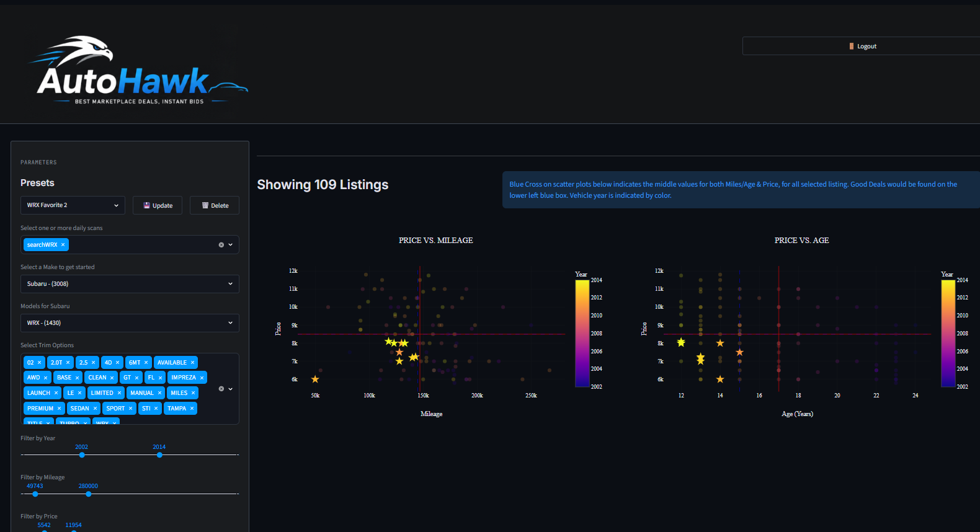The width and height of the screenshot is (980, 532).
Task: Remove the searchWRX scan tag
Action: (x=63, y=245)
